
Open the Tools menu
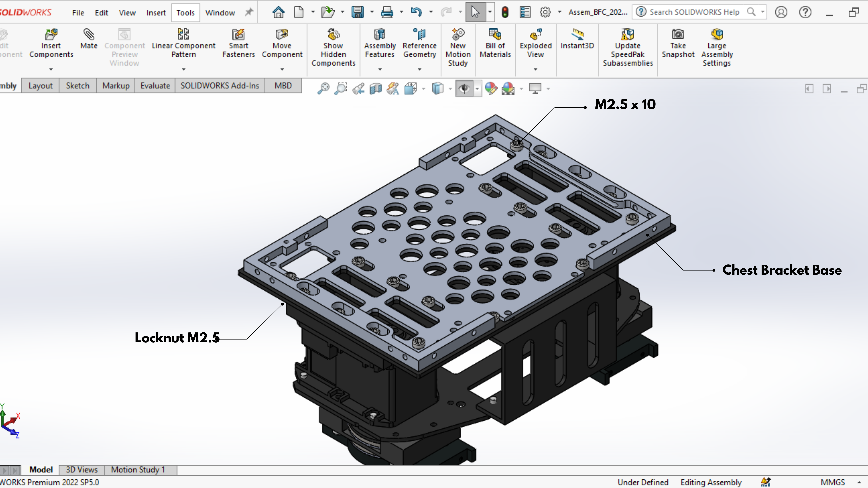186,13
